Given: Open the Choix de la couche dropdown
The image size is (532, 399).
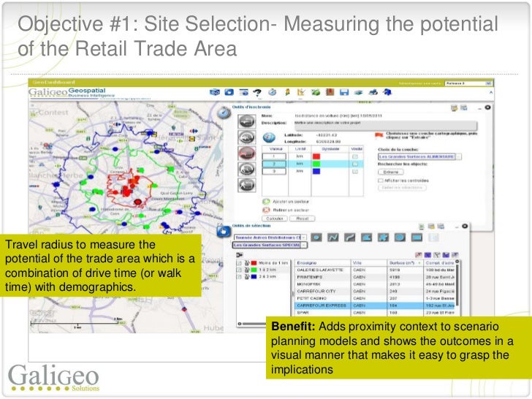Looking at the screenshot, I should 420,156.
